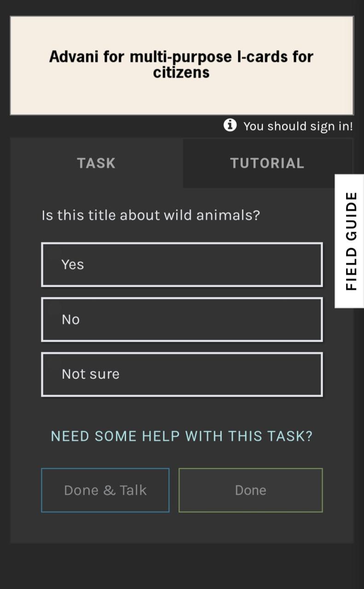Open the FIELD GUIDE side panel
The height and width of the screenshot is (589, 364).
pos(349,241)
